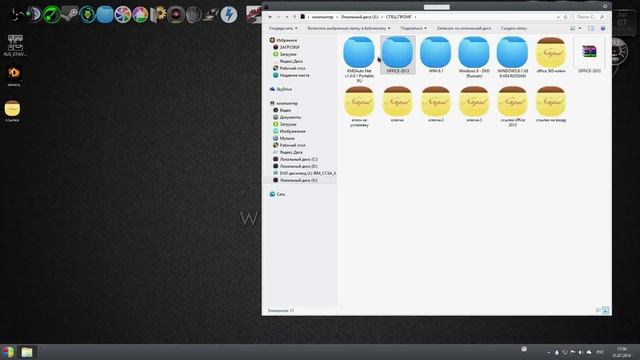The width and height of the screenshot is (640, 360).
Task: Open the RUS_STAV desktop shortcut
Action: click(15, 45)
